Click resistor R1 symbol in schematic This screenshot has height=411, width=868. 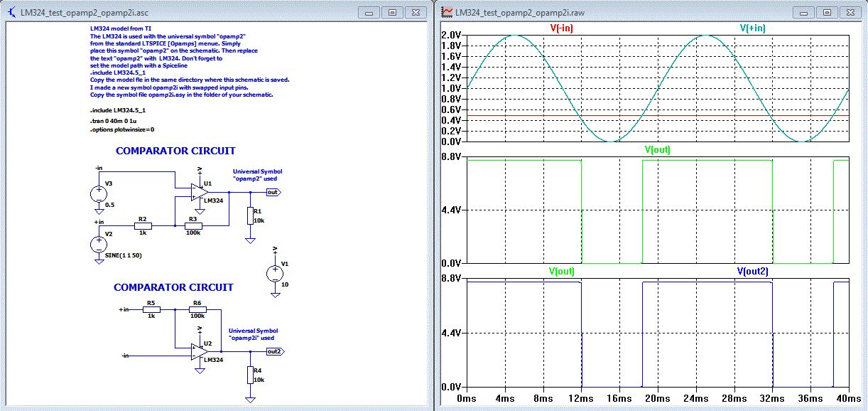click(250, 215)
